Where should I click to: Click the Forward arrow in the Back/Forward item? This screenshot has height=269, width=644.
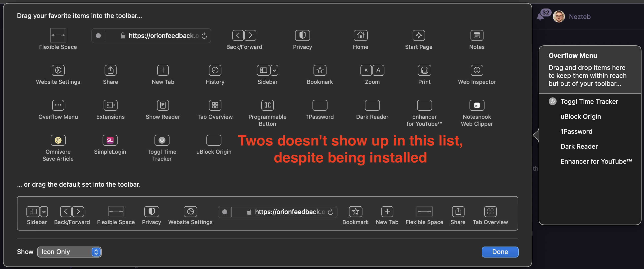tap(250, 35)
